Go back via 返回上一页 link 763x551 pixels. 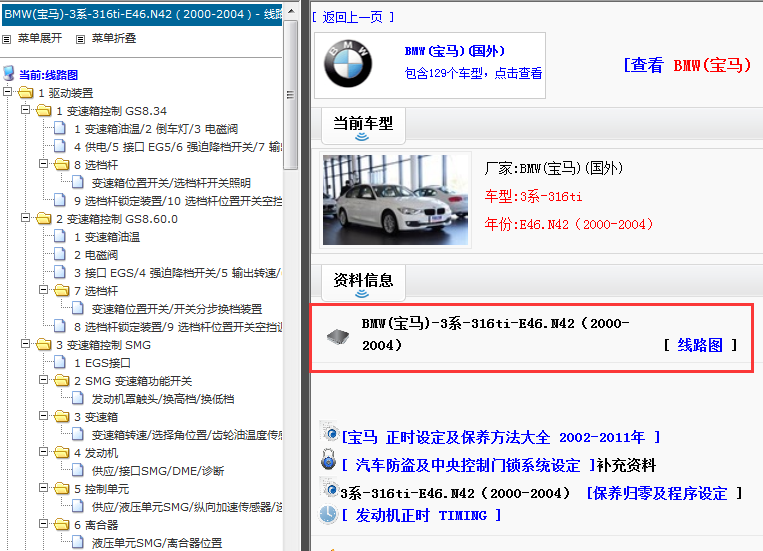(x=353, y=18)
